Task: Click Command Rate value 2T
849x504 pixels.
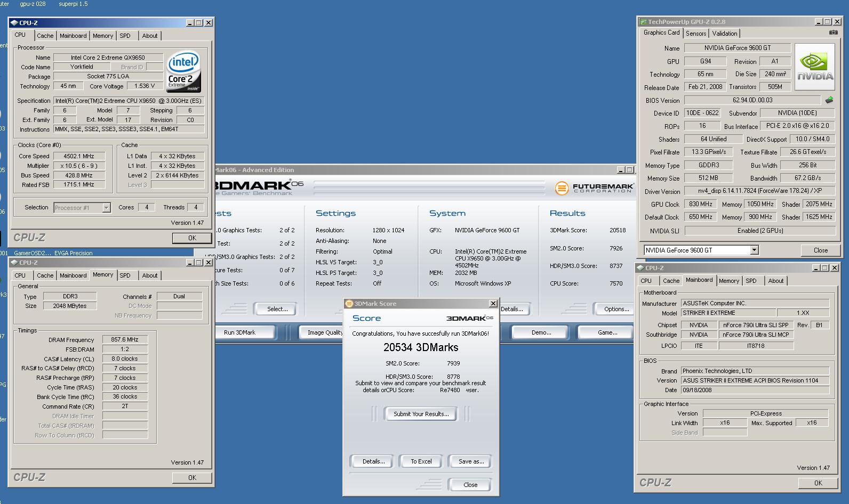Action: pos(125,406)
